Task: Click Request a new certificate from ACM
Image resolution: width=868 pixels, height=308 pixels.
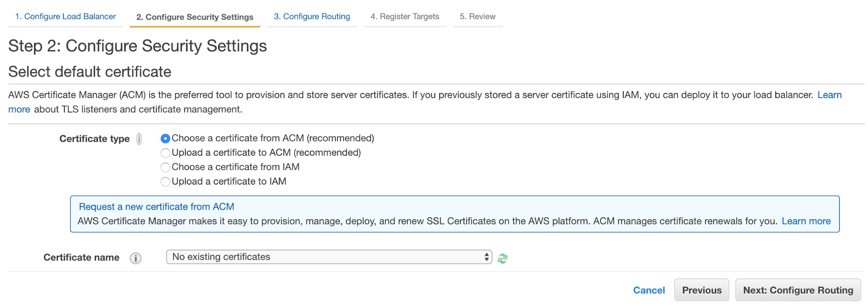Action: click(x=157, y=207)
